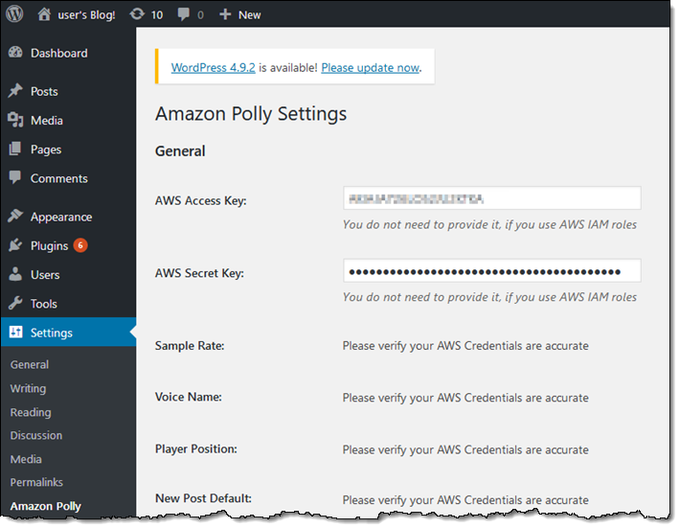The width and height of the screenshot is (680, 529).
Task: Open the Tools wrench menu
Action: 15,304
